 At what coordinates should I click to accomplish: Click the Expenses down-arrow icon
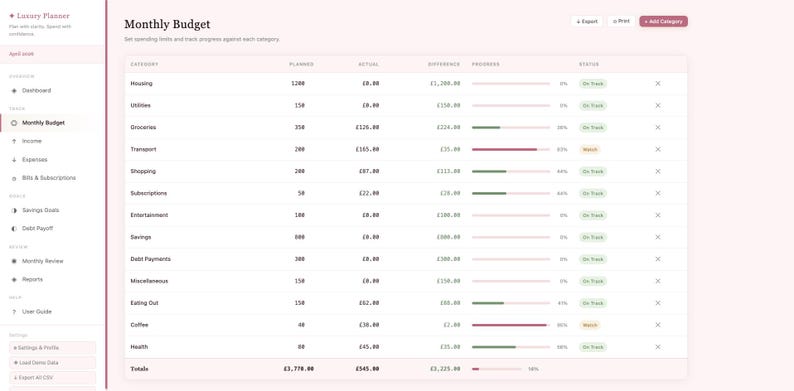(x=14, y=160)
